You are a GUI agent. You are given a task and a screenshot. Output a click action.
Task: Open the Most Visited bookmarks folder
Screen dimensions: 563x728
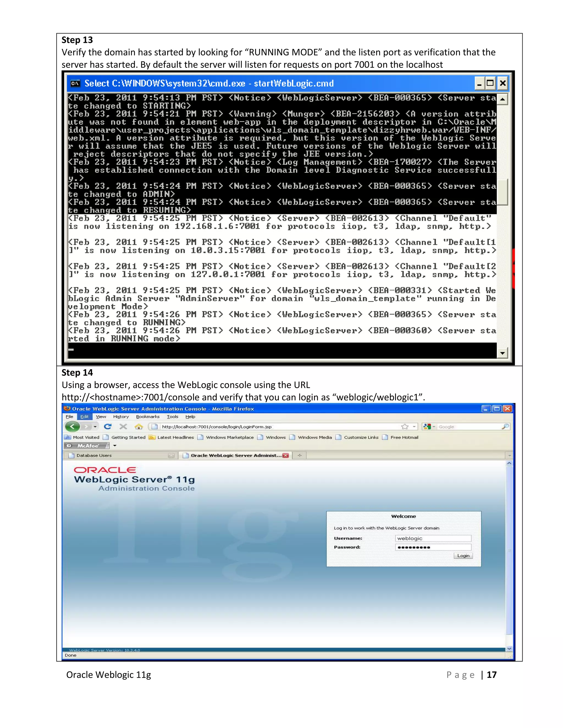point(82,437)
